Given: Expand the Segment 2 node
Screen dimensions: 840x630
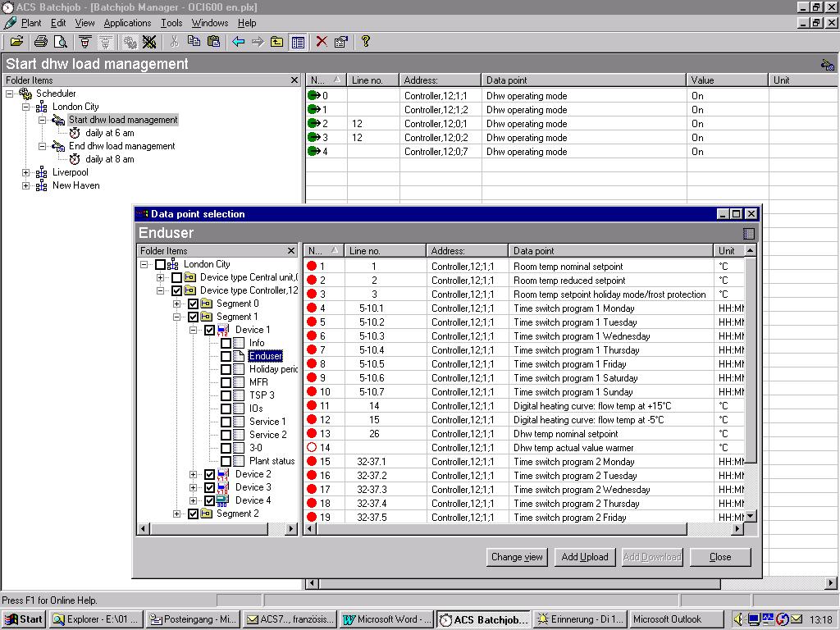Looking at the screenshot, I should (177, 514).
